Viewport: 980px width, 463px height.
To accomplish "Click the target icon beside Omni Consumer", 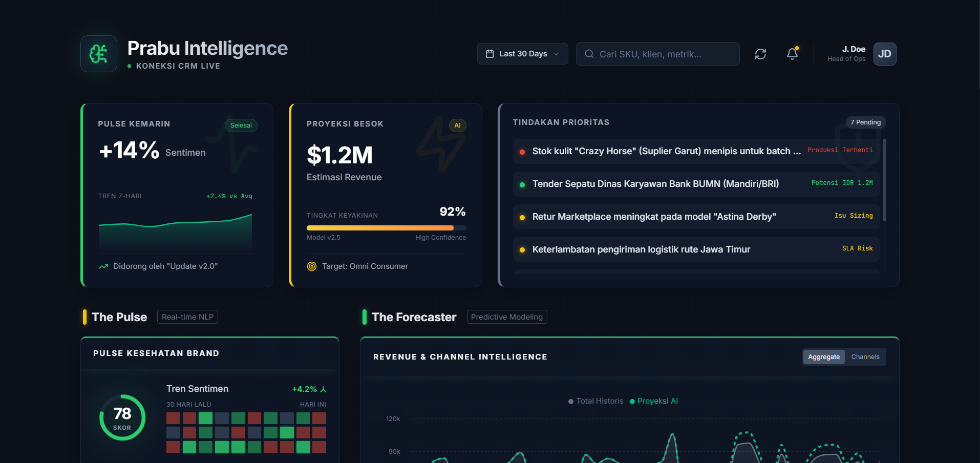I will pyautogui.click(x=312, y=266).
